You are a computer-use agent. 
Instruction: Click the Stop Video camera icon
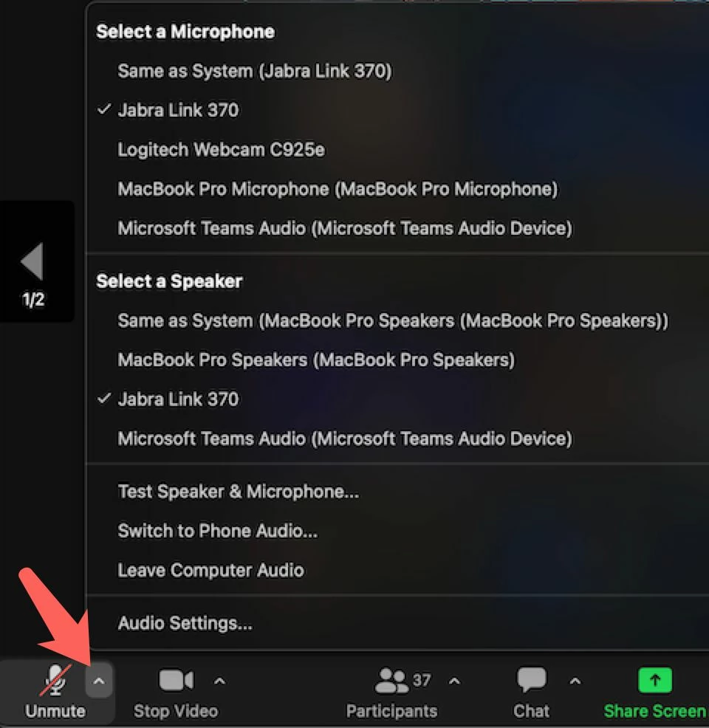176,681
